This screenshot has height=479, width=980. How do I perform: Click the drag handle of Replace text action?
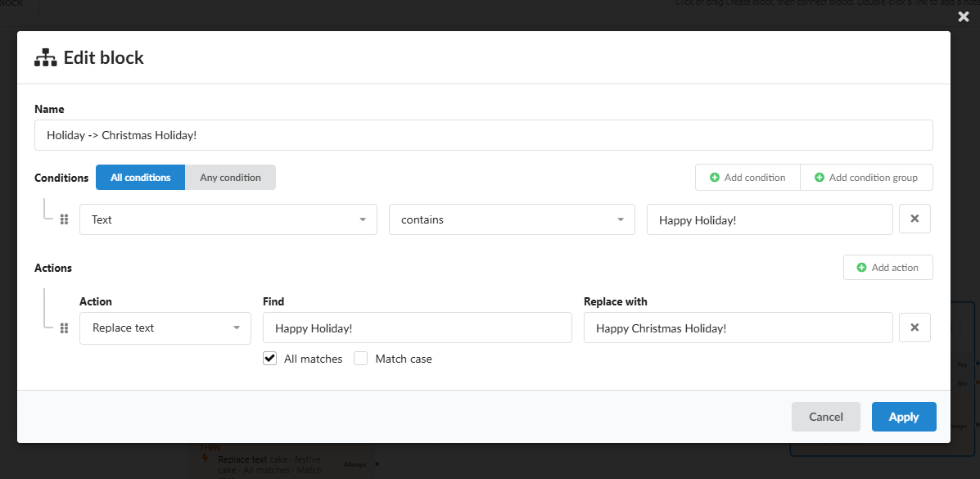click(64, 328)
